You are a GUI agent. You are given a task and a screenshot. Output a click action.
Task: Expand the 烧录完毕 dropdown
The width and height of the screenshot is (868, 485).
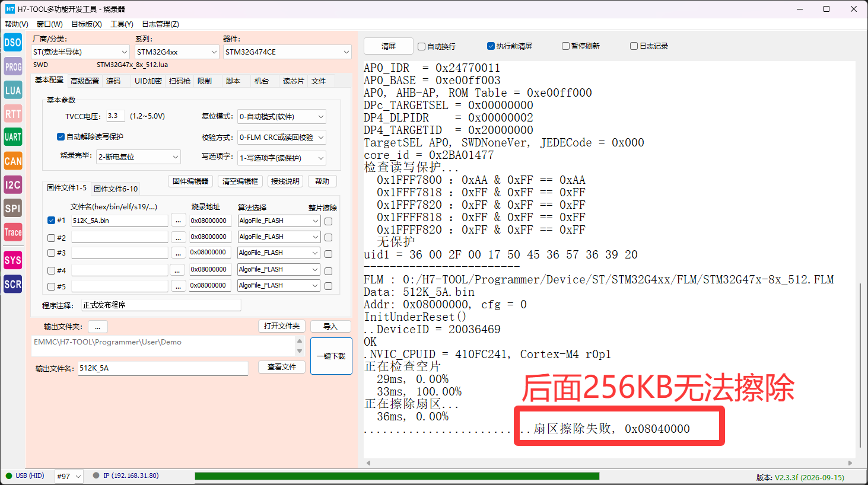(x=138, y=157)
